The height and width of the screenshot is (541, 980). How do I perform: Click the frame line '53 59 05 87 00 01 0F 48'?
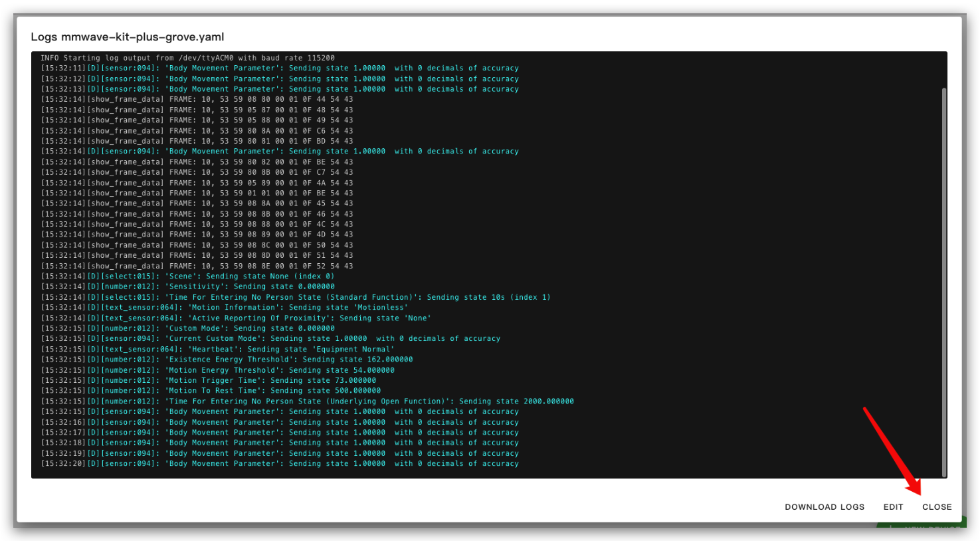click(x=197, y=110)
